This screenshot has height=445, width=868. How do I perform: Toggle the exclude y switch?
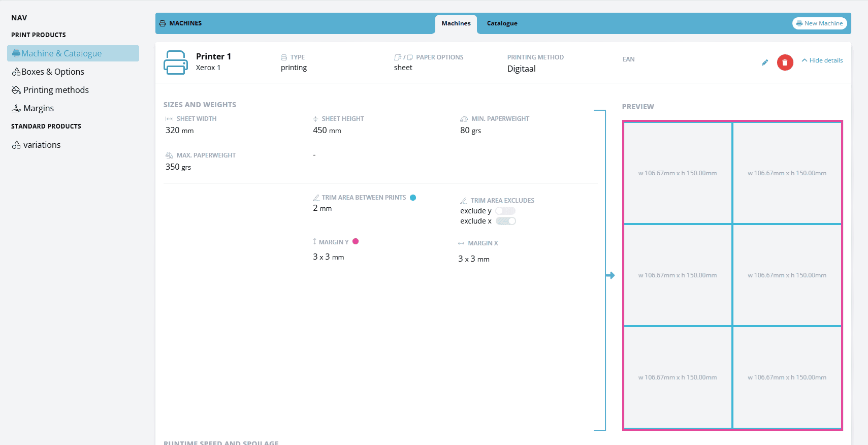tap(505, 211)
